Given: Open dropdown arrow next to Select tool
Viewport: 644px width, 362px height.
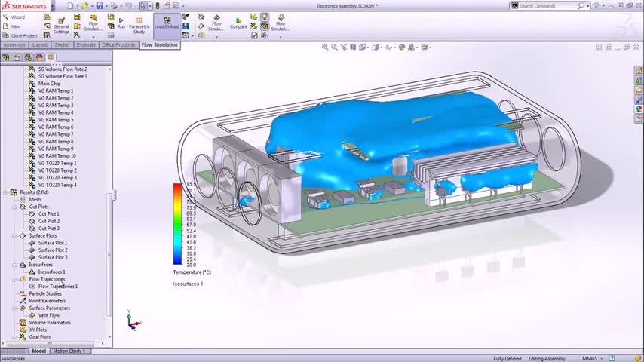Looking at the screenshot, I should [x=149, y=6].
